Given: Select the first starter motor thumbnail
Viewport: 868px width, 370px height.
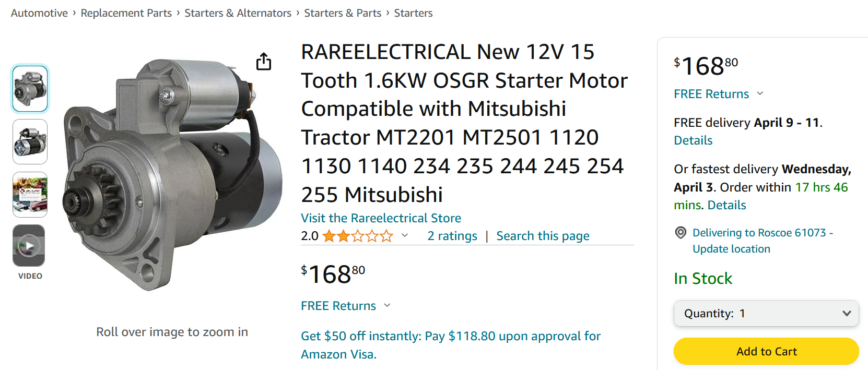Looking at the screenshot, I should click(30, 89).
